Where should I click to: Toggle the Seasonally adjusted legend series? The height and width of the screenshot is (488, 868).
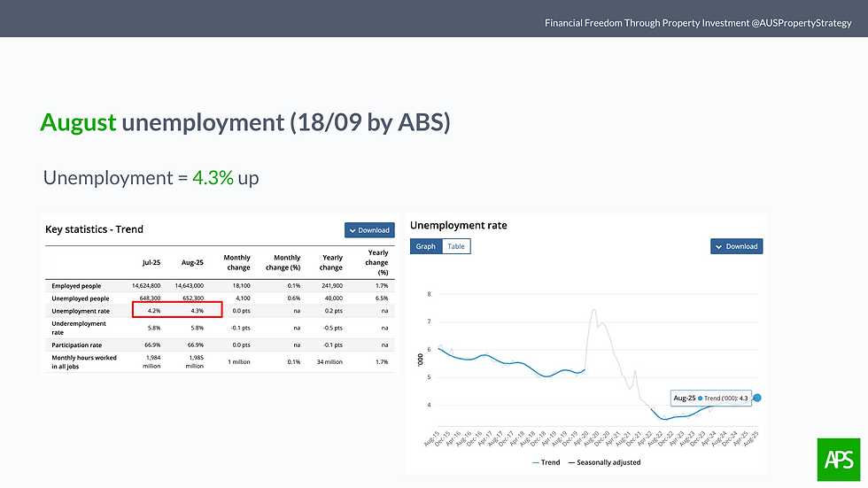point(608,462)
